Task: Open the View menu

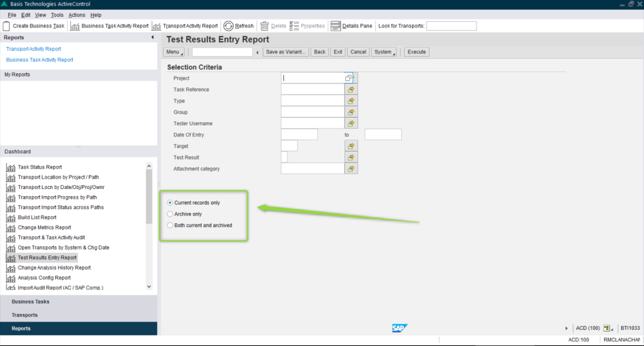Action: coord(40,15)
